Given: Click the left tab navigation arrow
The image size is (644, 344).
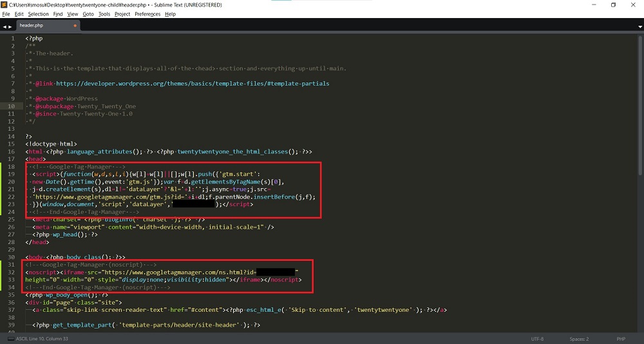Looking at the screenshot, I should pyautogui.click(x=5, y=26).
